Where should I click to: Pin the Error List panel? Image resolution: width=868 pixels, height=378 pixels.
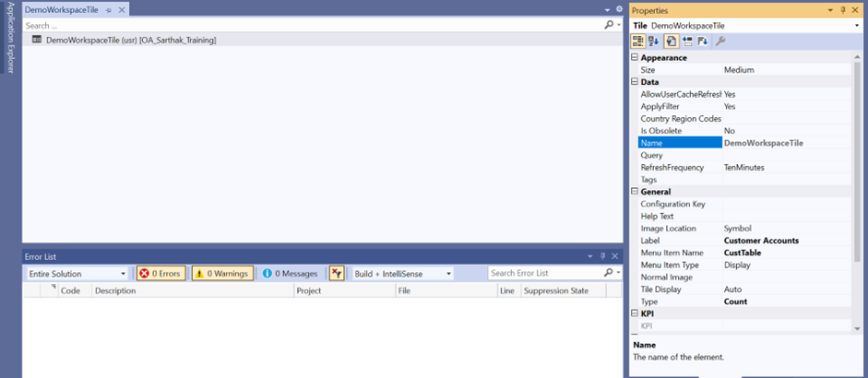pos(603,256)
